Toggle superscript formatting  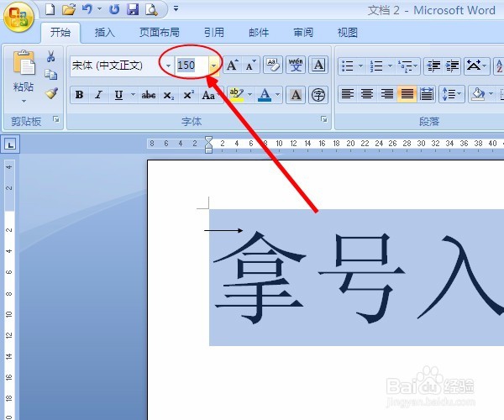(188, 95)
